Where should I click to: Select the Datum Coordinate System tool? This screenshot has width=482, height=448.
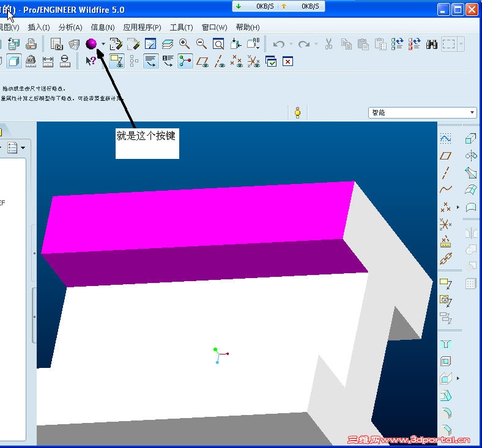pyautogui.click(x=445, y=224)
